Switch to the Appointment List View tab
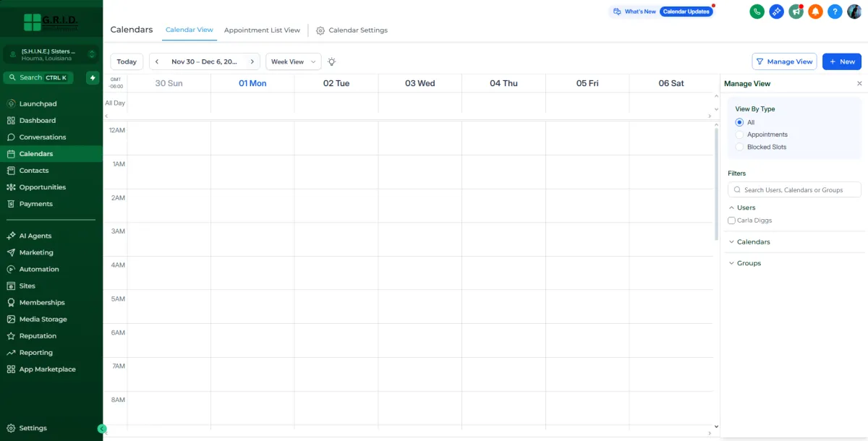The width and height of the screenshot is (868, 441). (x=262, y=30)
